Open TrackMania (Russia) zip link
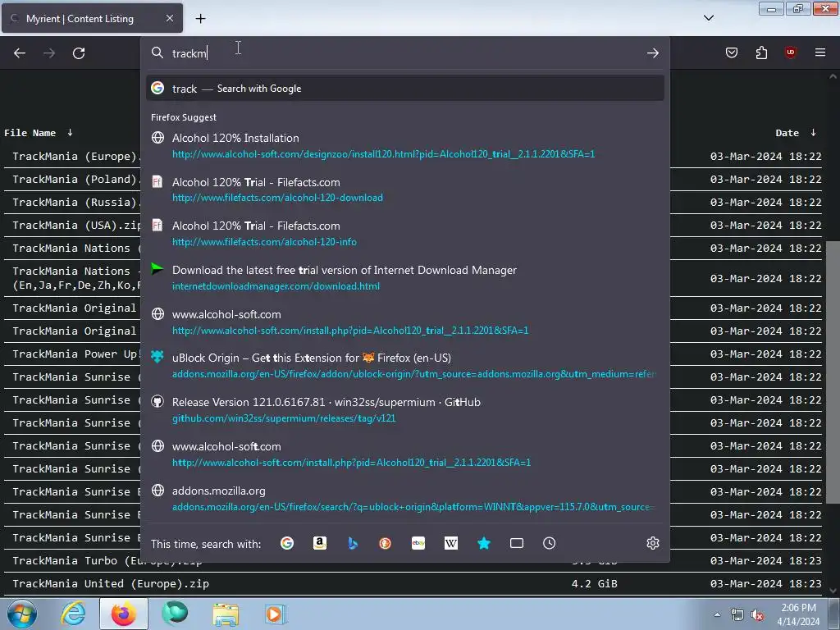The image size is (840, 630). click(x=76, y=203)
